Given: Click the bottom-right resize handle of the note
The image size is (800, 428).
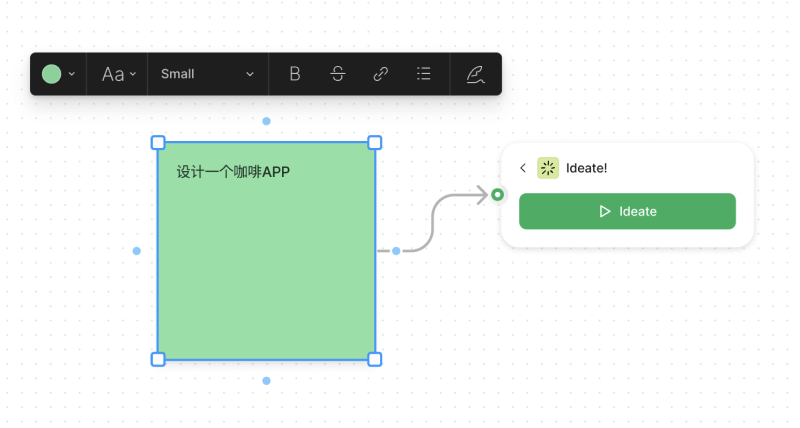Looking at the screenshot, I should 375,359.
